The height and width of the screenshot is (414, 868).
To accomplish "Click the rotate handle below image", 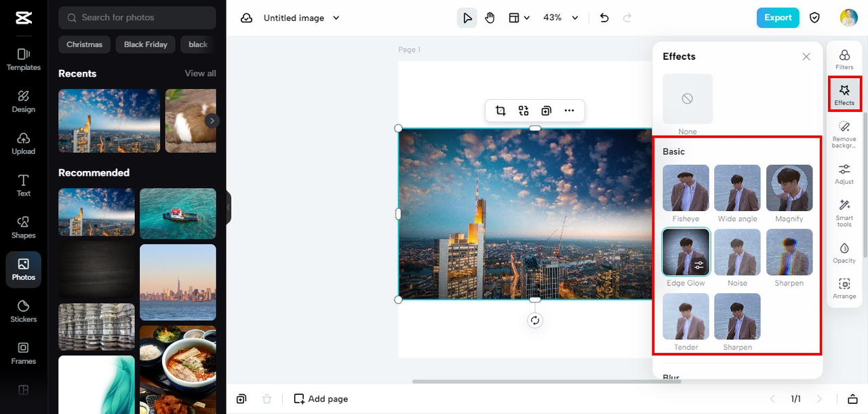I will pos(535,320).
